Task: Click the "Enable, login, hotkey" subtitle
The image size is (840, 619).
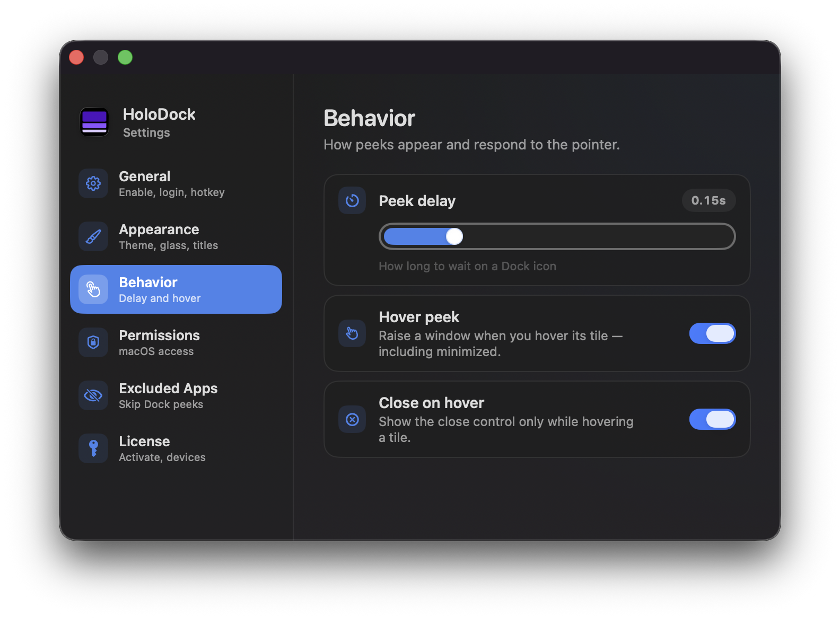Action: (x=171, y=192)
